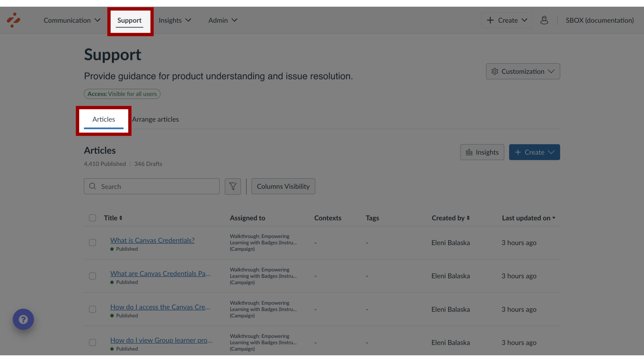Screen dimensions: 644x362
Task: Check the 'How do I view Group learner pro...' checkbox
Action: tap(93, 343)
